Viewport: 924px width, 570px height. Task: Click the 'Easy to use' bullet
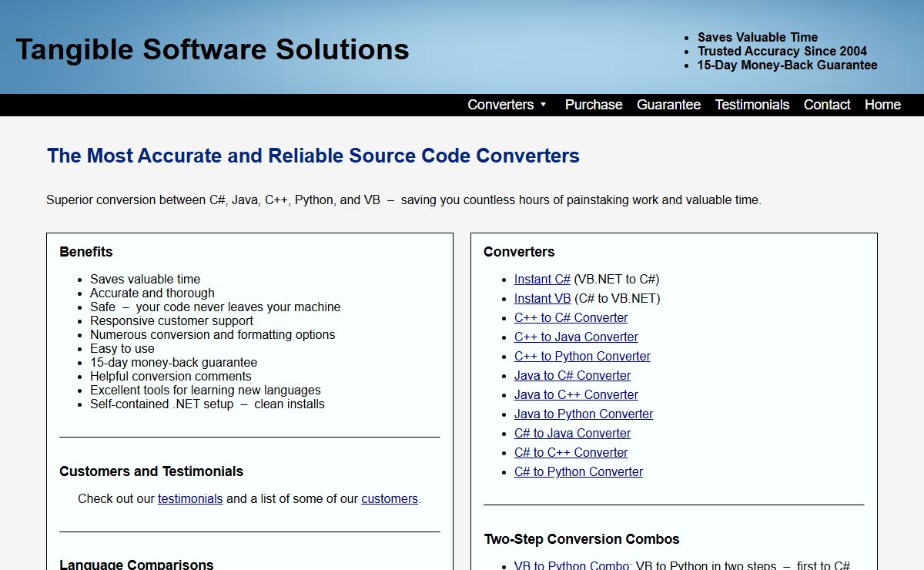pyautogui.click(x=122, y=348)
